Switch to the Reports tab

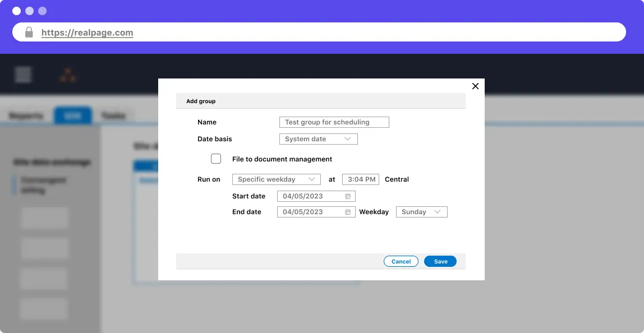[x=26, y=115]
